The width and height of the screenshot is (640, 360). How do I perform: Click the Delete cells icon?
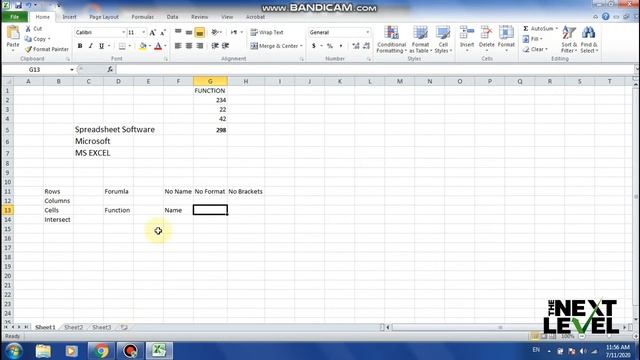coord(486,33)
